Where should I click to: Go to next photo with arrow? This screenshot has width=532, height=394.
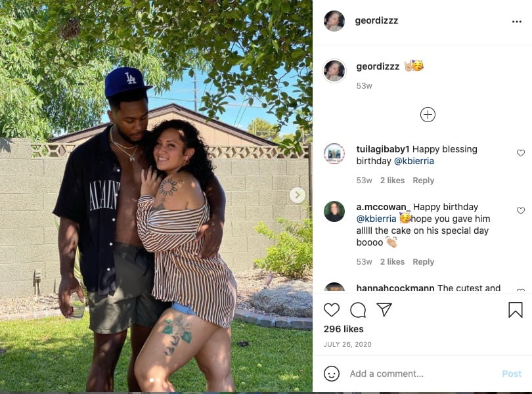coord(298,195)
